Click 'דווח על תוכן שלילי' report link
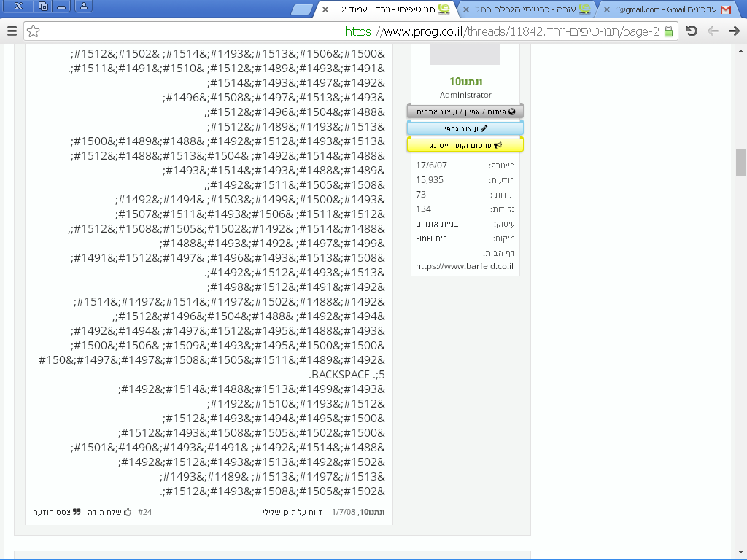This screenshot has width=747, height=560. tap(293, 513)
